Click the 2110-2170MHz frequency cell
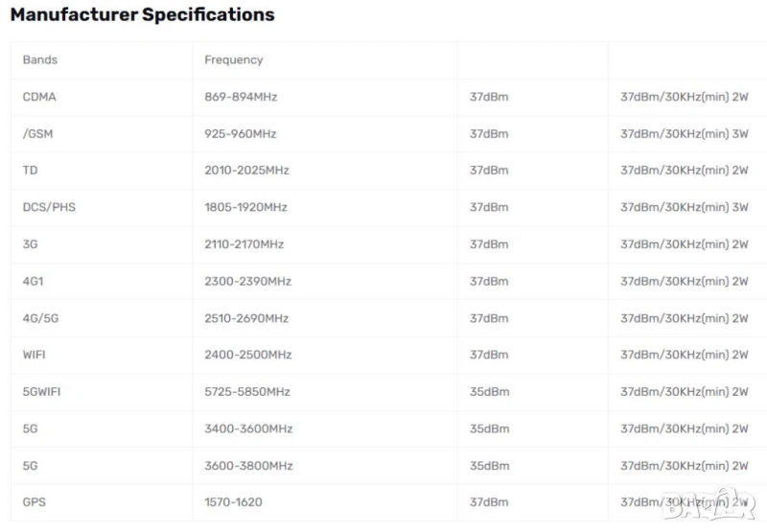This screenshot has height=532, width=767. [244, 244]
